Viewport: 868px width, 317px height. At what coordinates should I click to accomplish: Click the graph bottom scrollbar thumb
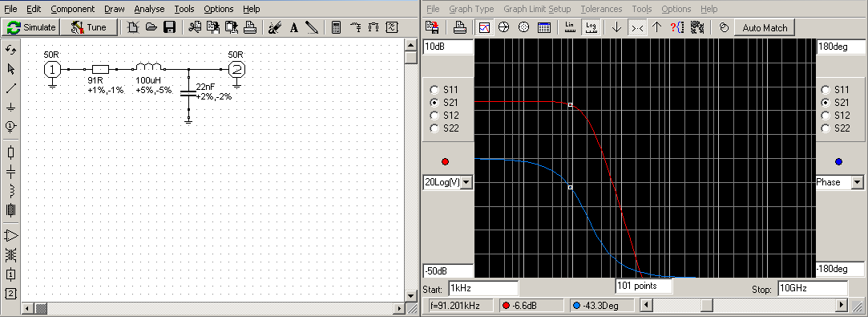pos(707,305)
